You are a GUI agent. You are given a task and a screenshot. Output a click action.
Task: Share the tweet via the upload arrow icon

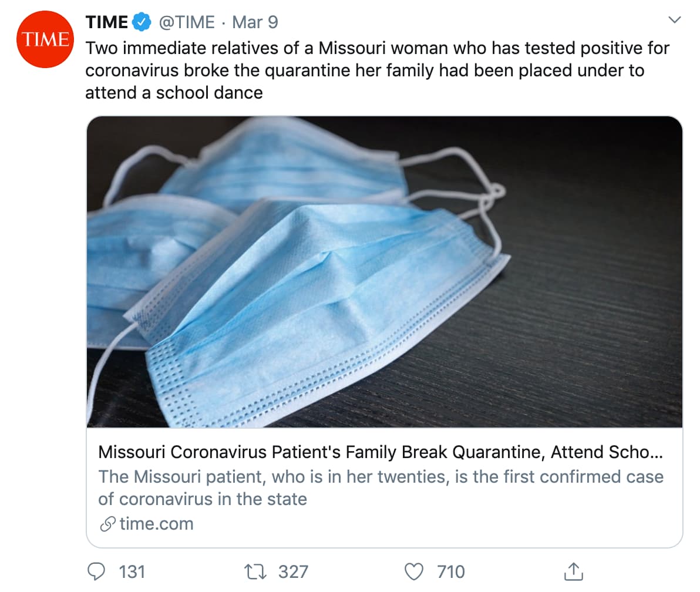point(573,570)
